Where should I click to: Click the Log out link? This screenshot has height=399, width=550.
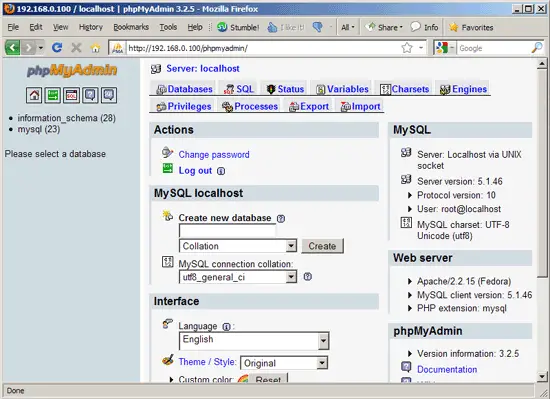pyautogui.click(x=195, y=171)
